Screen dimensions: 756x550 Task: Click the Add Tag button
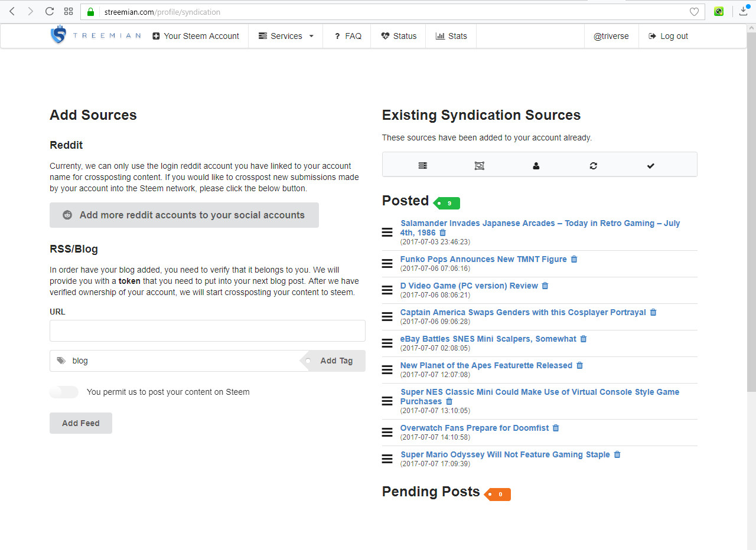pyautogui.click(x=334, y=361)
